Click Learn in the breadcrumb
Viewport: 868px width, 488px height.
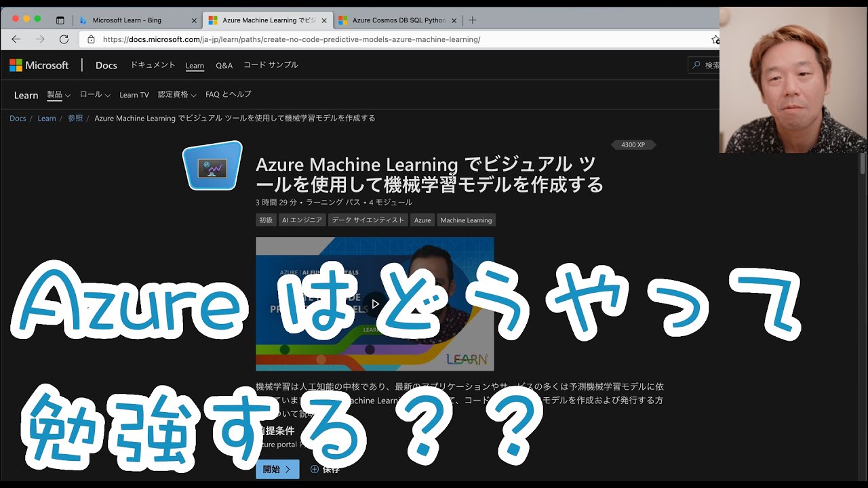point(47,118)
